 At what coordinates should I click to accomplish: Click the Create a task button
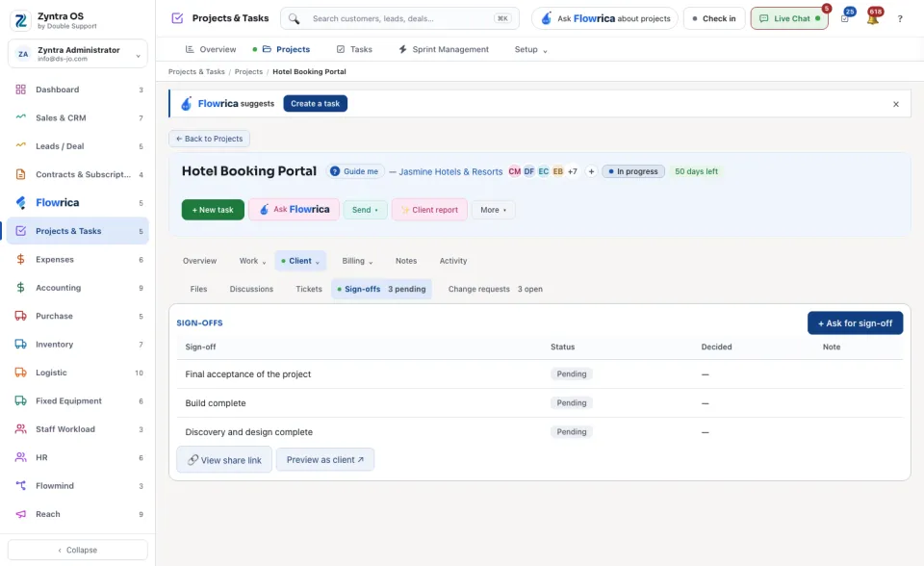316,104
